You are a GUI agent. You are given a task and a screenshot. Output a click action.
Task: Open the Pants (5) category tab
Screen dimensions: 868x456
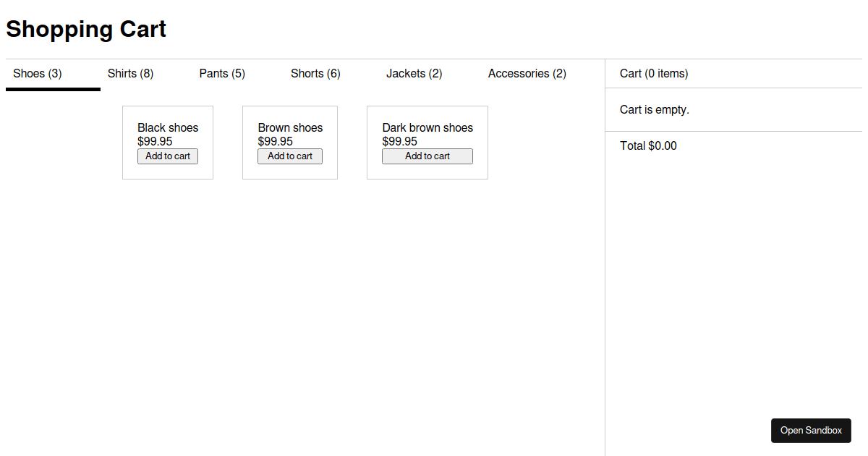point(222,74)
